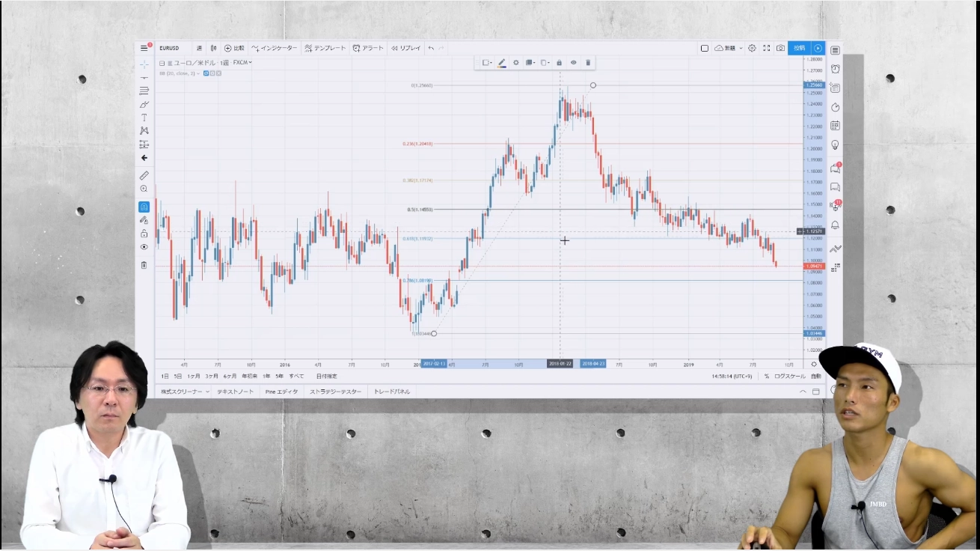
Task: Toggle the % percent scale
Action: coord(767,376)
